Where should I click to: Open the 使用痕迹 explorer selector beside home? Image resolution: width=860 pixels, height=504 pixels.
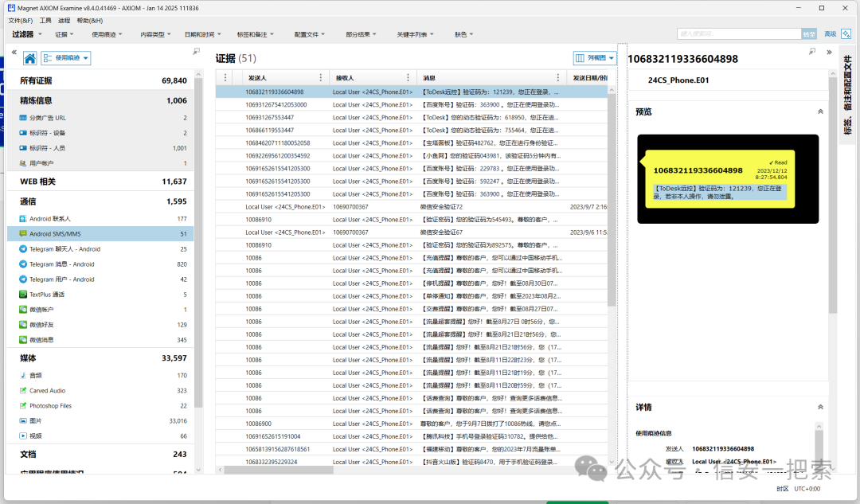coord(66,58)
